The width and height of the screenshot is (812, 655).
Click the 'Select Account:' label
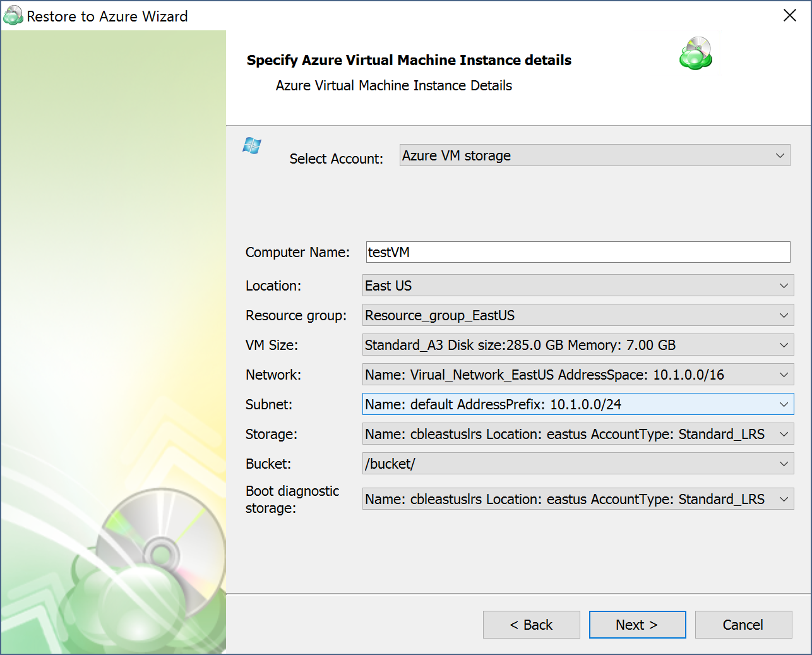point(337,159)
